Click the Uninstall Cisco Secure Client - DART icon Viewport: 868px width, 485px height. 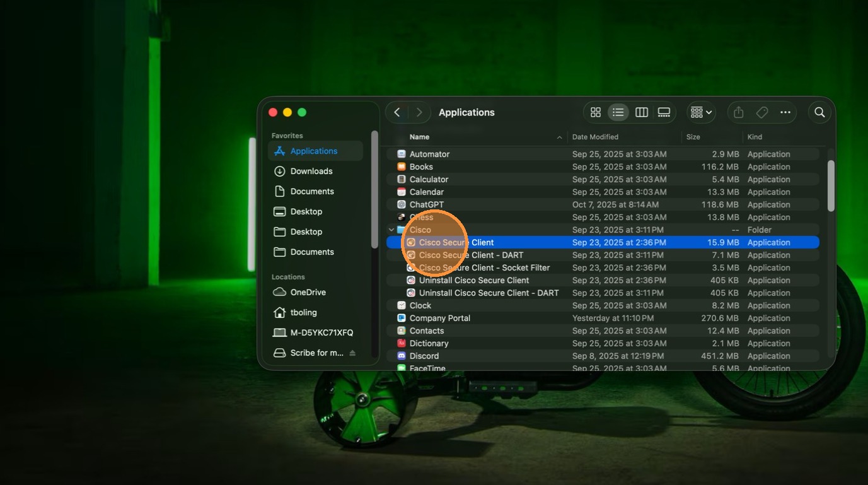click(411, 293)
